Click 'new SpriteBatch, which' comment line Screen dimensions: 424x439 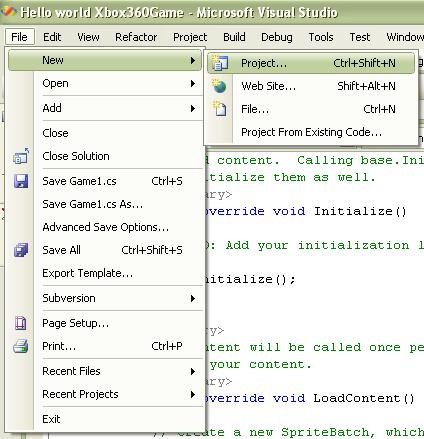(289, 432)
